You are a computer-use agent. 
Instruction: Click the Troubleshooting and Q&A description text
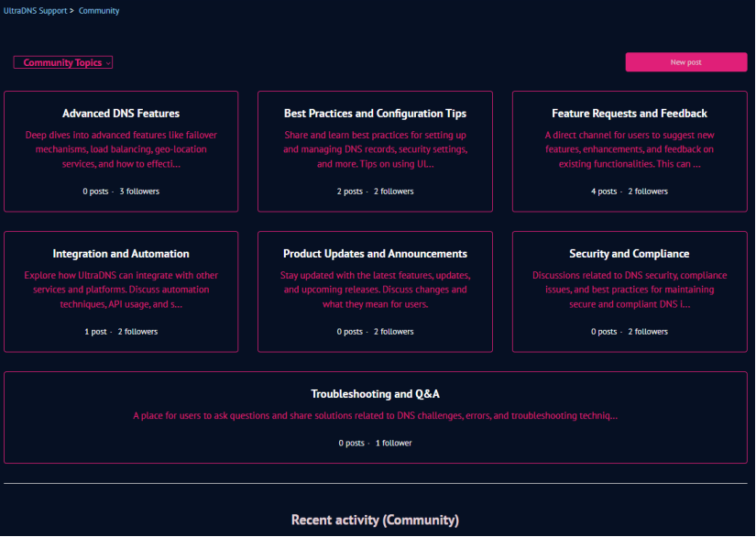tap(375, 415)
